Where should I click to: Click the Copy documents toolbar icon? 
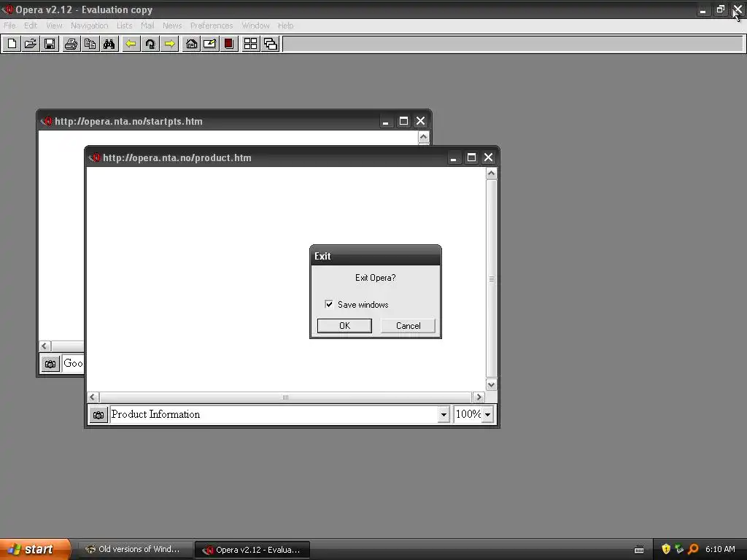pyautogui.click(x=90, y=44)
